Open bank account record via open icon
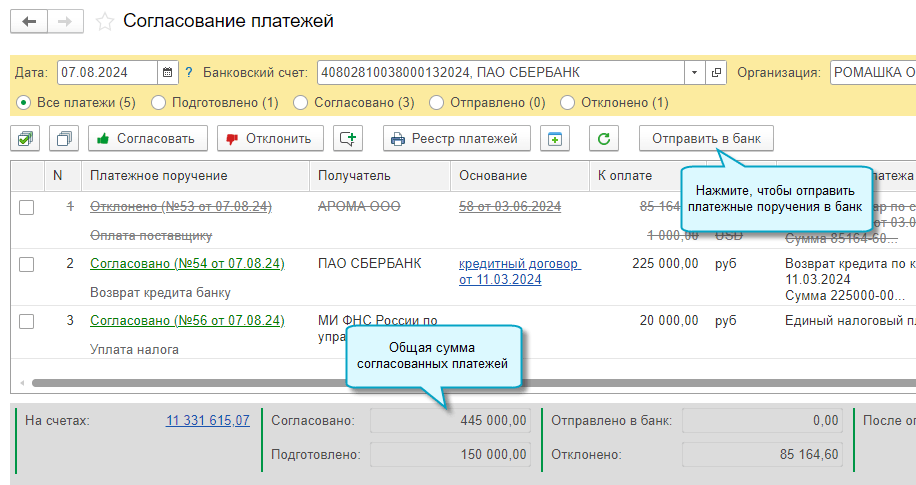The height and width of the screenshot is (485, 916). pyautogui.click(x=716, y=72)
